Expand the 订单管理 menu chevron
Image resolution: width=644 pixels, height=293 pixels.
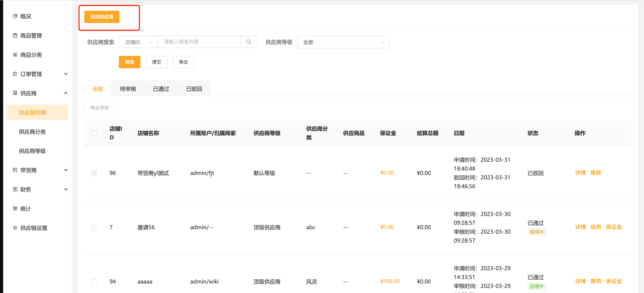[x=66, y=74]
